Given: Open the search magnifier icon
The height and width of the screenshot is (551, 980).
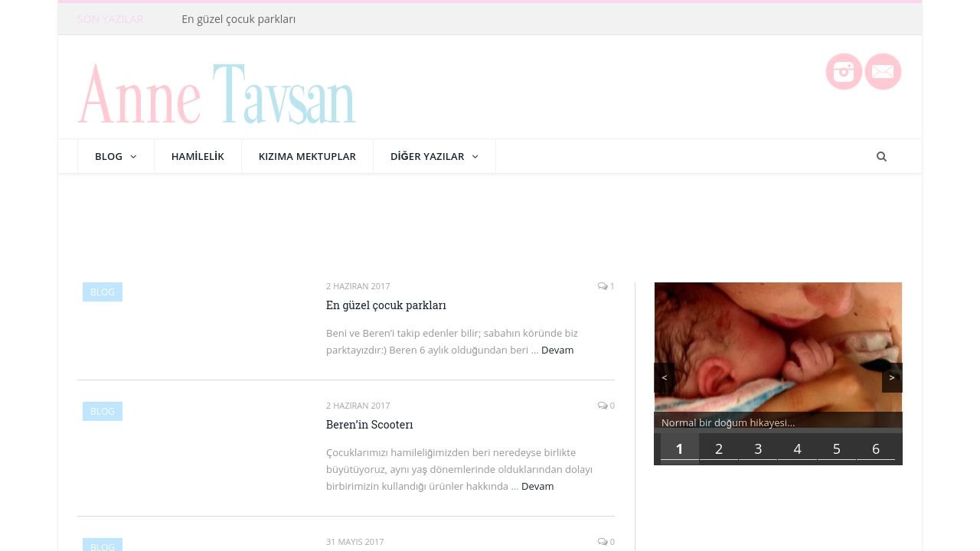Looking at the screenshot, I should (881, 156).
